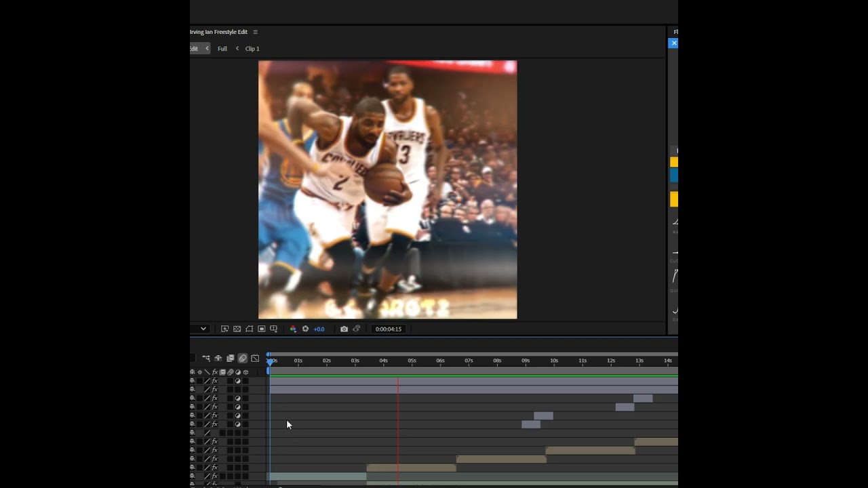868x488 pixels.
Task: Select teal layer bar at timeline start
Action: 318,476
